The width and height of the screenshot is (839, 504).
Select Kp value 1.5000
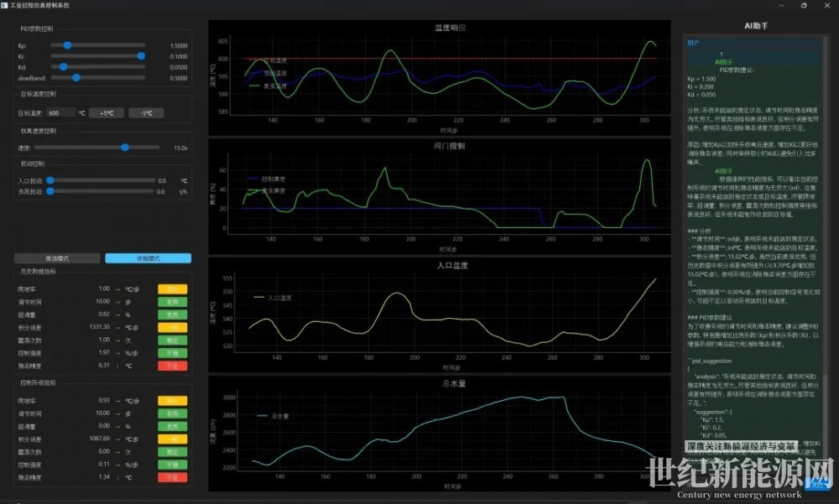tap(178, 46)
